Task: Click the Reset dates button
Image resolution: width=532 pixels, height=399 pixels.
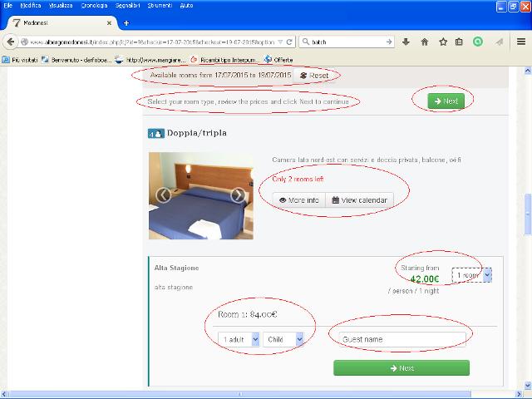Action: pos(314,76)
